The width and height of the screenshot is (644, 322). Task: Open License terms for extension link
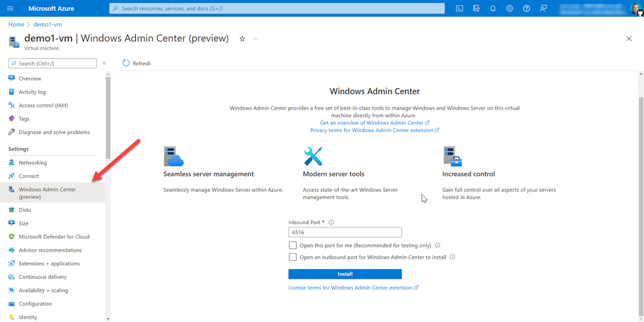point(353,288)
